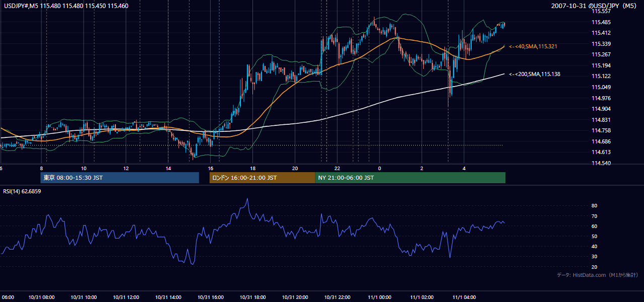Click the bottom time label 10/31 14:00

(x=168, y=297)
